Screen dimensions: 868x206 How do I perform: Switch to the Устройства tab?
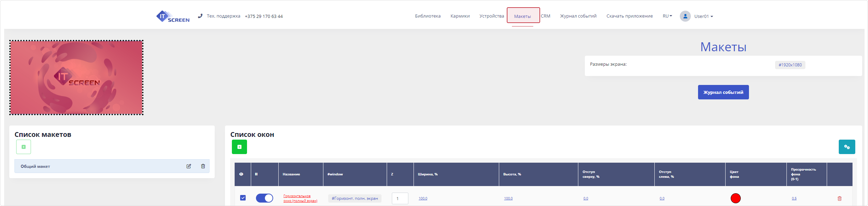tap(492, 16)
